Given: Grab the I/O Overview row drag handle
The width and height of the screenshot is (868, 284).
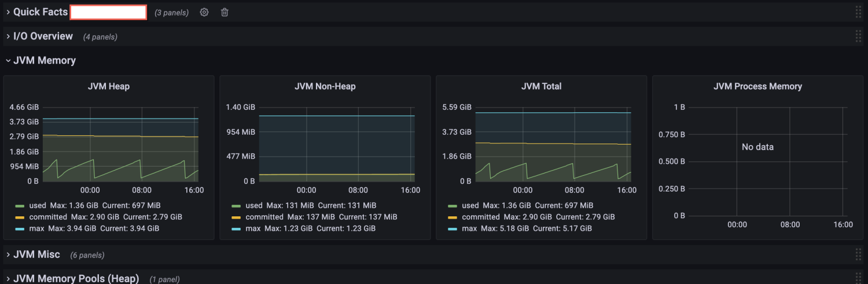Looking at the screenshot, I should click(858, 36).
